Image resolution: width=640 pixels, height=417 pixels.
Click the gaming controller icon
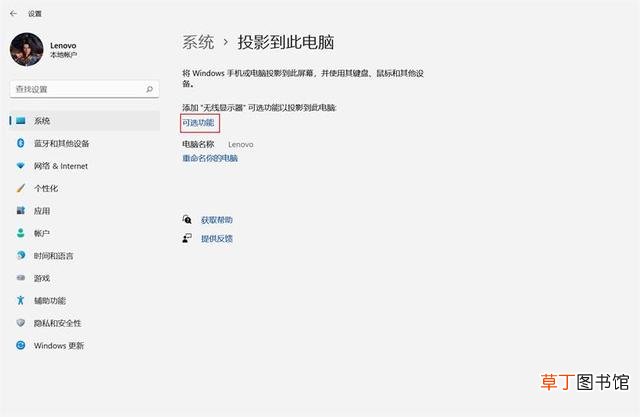coord(21,278)
